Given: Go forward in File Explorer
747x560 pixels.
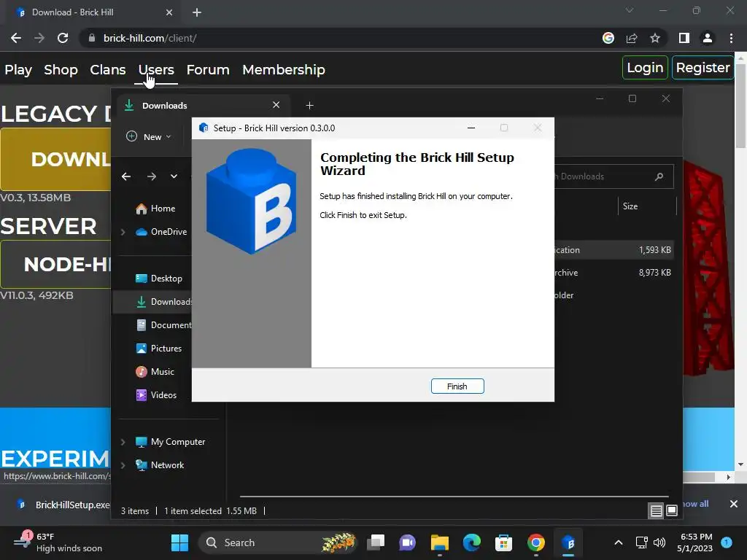Looking at the screenshot, I should pyautogui.click(x=152, y=176).
